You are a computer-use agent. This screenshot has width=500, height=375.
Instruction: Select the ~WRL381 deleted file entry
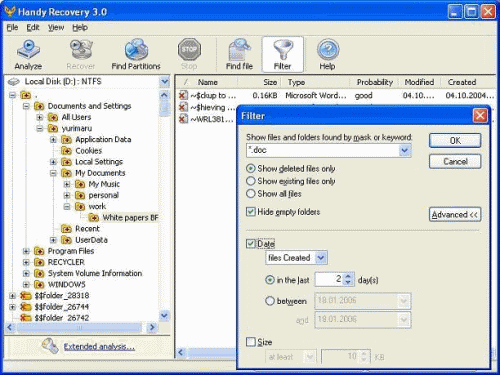click(206, 119)
